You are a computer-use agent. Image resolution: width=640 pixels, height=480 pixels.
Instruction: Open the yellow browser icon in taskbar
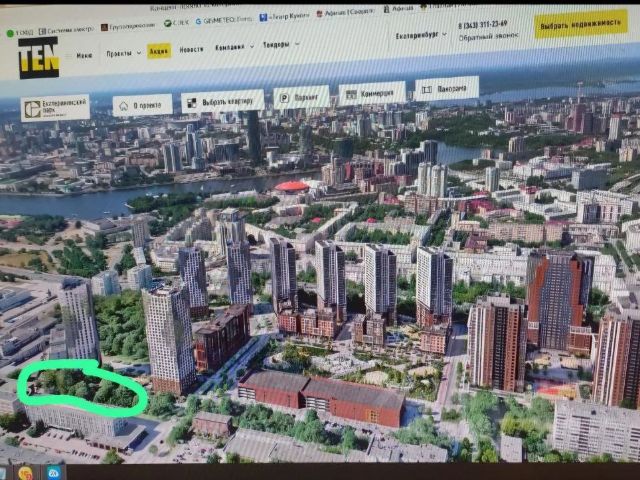coord(25,473)
